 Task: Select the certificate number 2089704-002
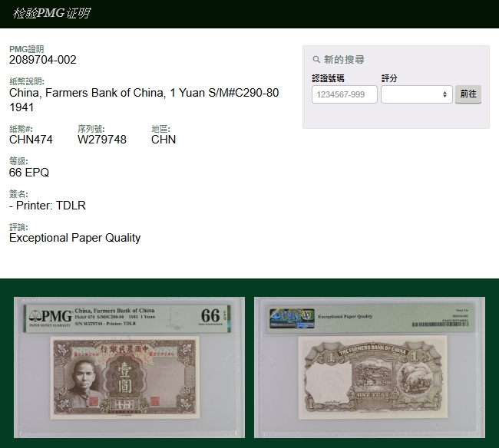click(x=43, y=60)
